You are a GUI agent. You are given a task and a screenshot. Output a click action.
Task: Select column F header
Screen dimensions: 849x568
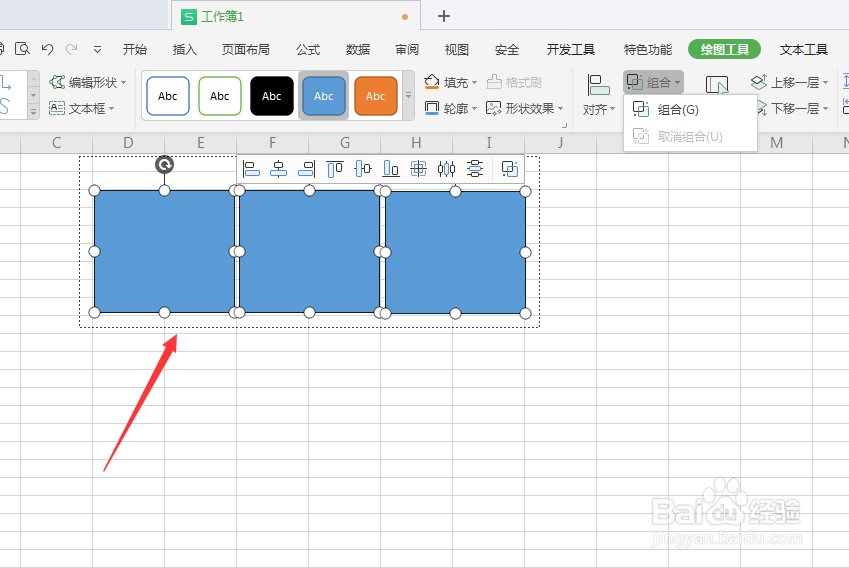tap(272, 143)
